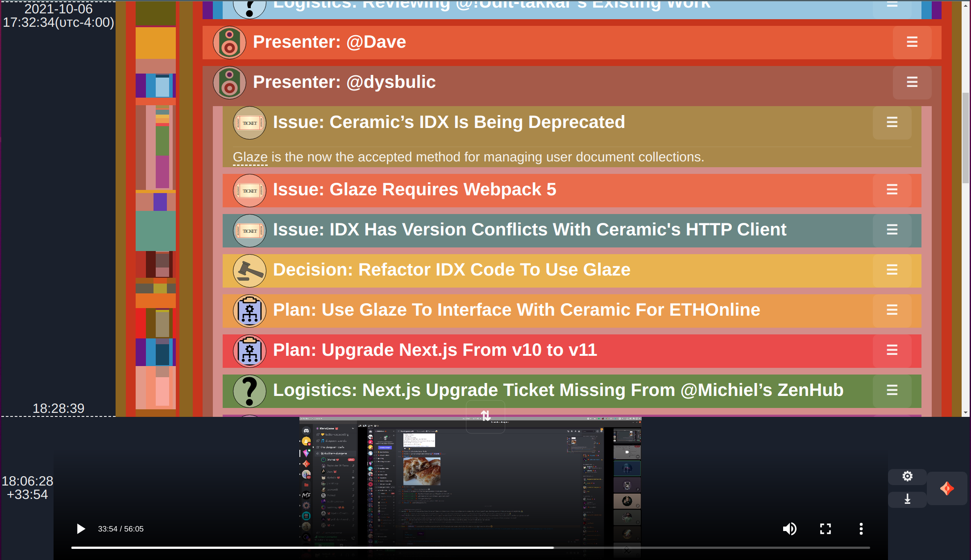Play the video
Image resolution: width=971 pixels, height=560 pixels.
click(81, 529)
